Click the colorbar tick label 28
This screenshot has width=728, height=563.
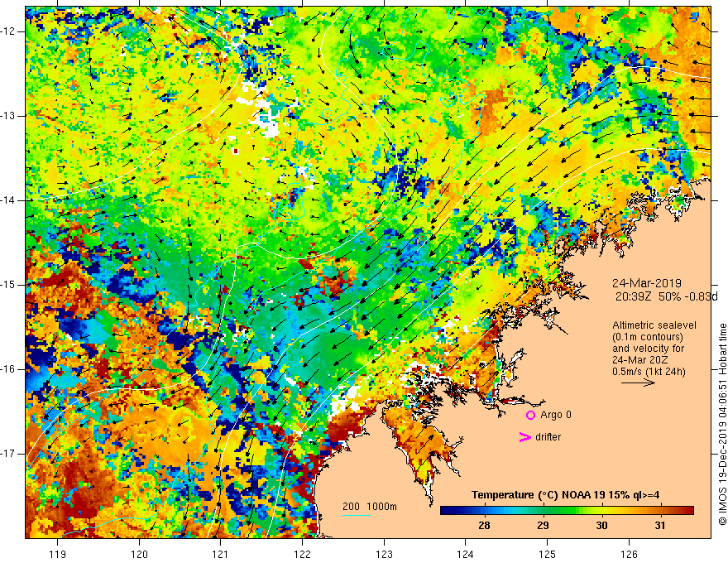coord(484,526)
